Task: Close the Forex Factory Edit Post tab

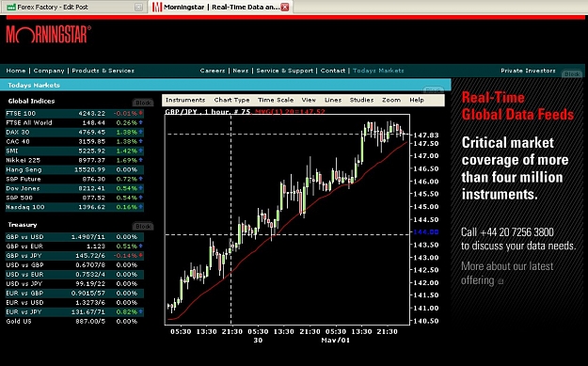Action: pyautogui.click(x=138, y=8)
